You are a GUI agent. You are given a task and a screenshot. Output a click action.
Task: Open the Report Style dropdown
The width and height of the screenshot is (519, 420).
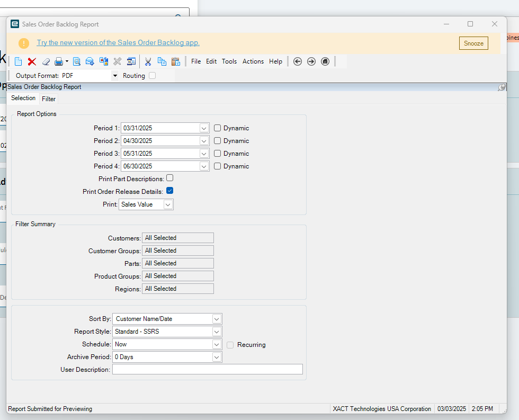[x=217, y=332]
